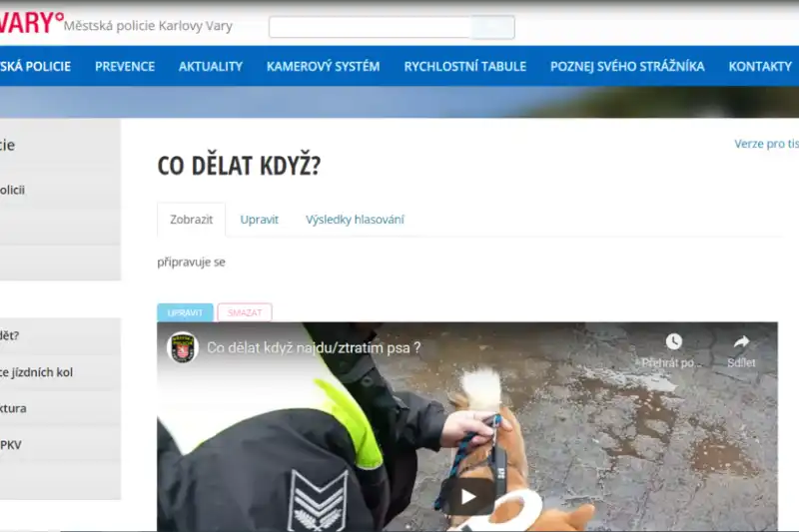Open the PREVENCE menu item
The height and width of the screenshot is (532, 799).
click(x=125, y=66)
